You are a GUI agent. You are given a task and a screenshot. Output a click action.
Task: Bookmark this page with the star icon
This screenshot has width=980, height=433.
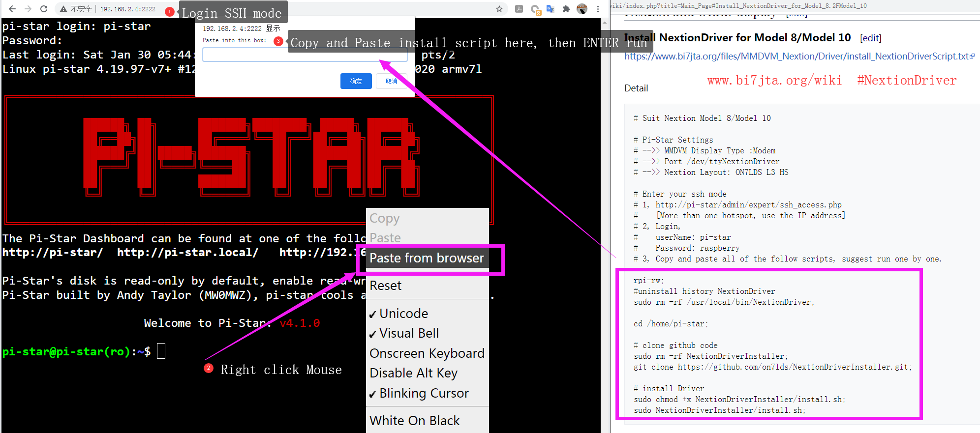(x=499, y=9)
